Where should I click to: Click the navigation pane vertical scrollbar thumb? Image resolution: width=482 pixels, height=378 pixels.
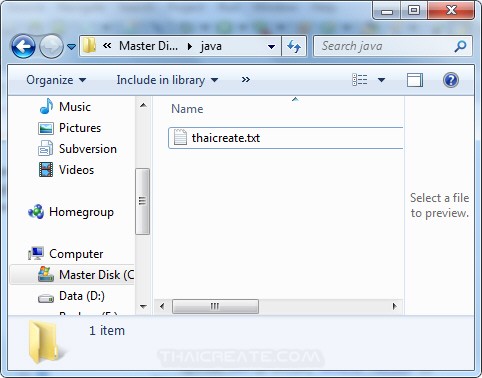pyautogui.click(x=142, y=201)
